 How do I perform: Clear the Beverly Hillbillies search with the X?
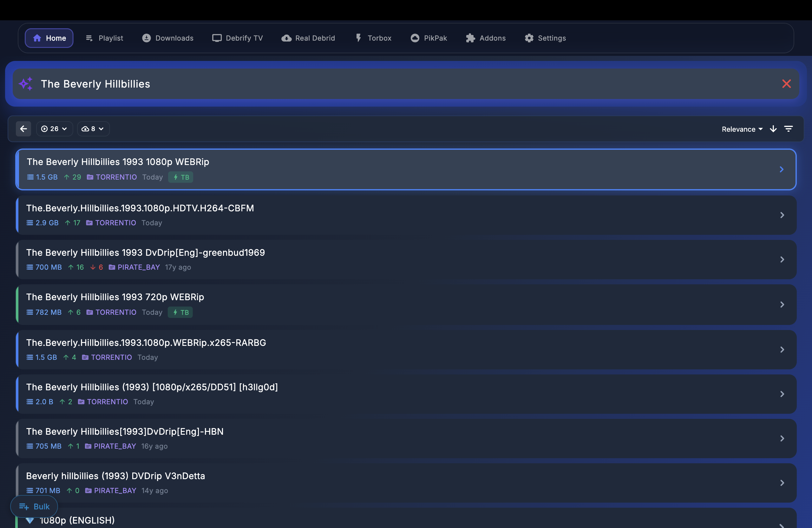pos(787,84)
